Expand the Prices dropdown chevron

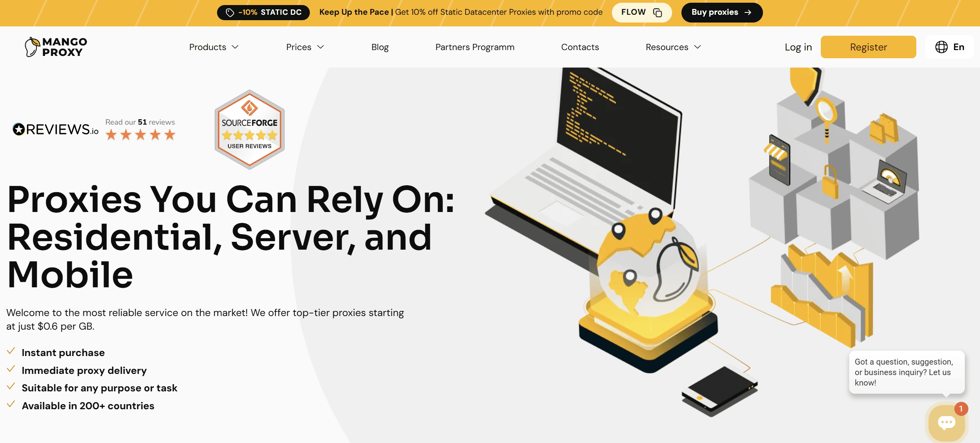click(320, 47)
